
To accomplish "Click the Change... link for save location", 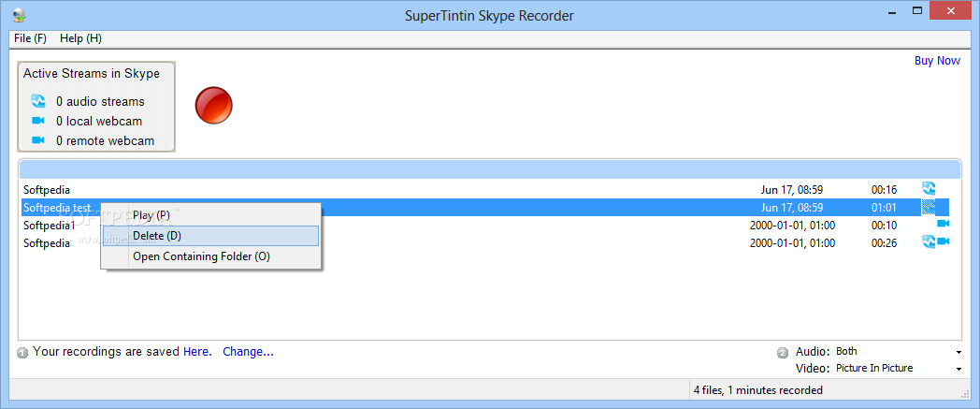I will [248, 352].
